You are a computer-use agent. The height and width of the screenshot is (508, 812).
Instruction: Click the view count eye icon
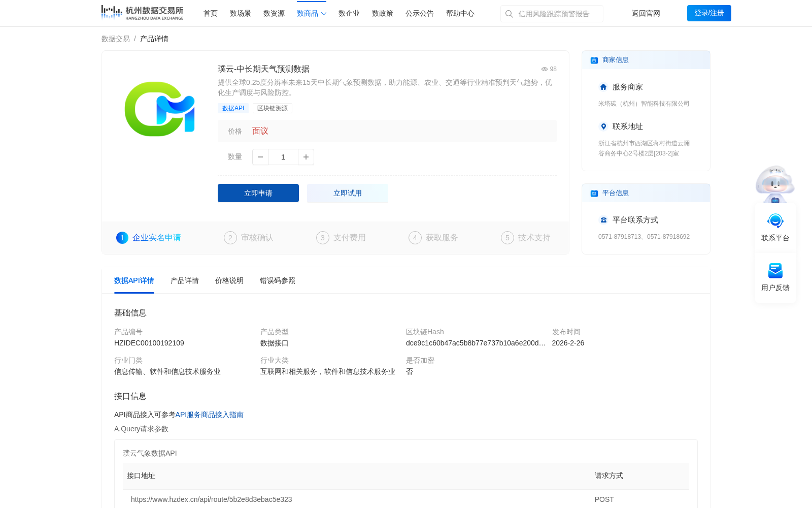coord(544,69)
